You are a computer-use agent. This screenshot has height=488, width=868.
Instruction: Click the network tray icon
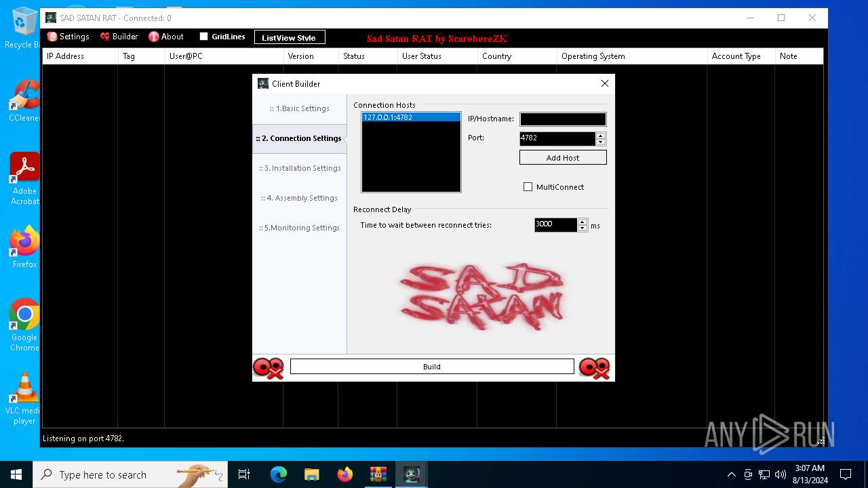tap(764, 474)
